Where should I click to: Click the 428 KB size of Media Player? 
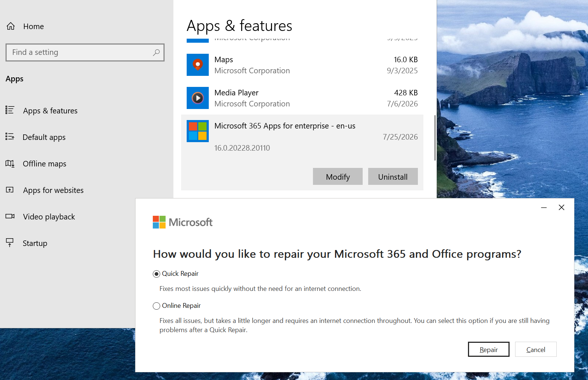(x=406, y=93)
